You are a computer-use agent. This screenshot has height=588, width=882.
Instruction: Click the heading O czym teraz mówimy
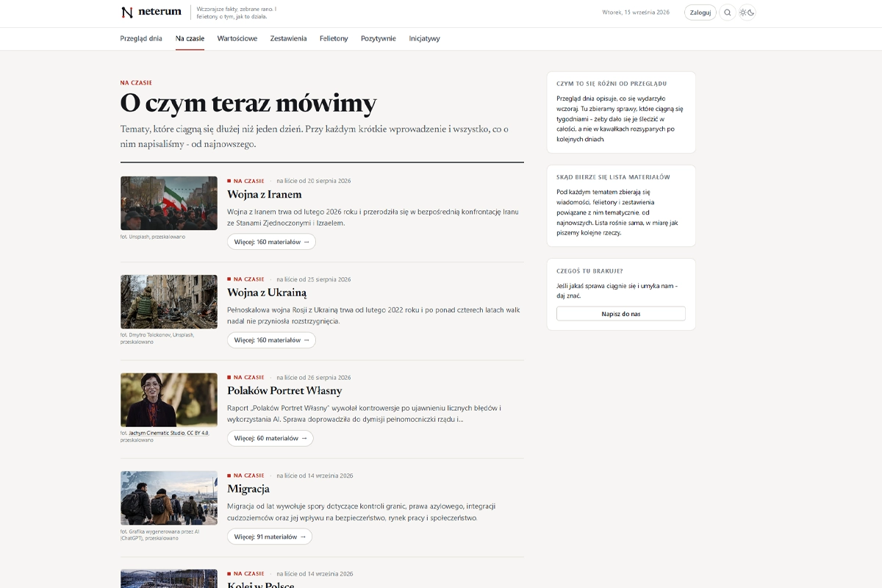248,103
